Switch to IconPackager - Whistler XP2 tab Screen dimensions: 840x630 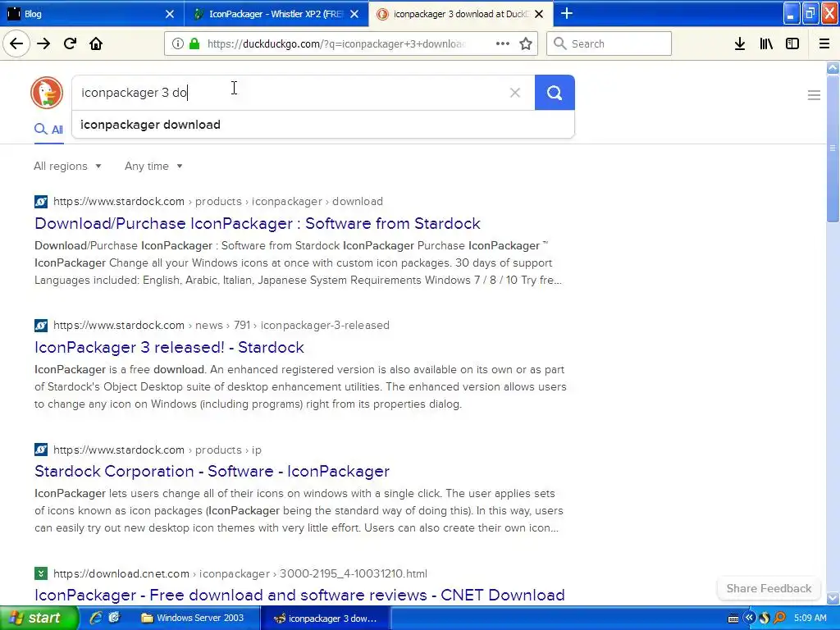pyautogui.click(x=276, y=14)
